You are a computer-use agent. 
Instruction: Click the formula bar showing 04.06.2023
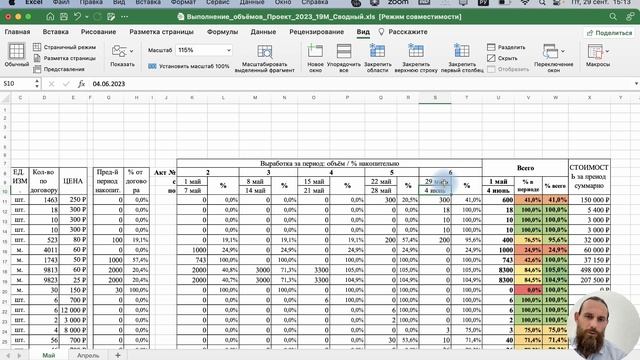tap(361, 84)
